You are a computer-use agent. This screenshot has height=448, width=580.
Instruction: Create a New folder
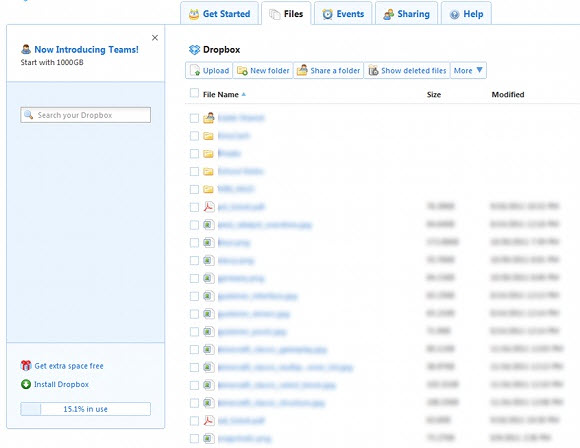tap(263, 70)
